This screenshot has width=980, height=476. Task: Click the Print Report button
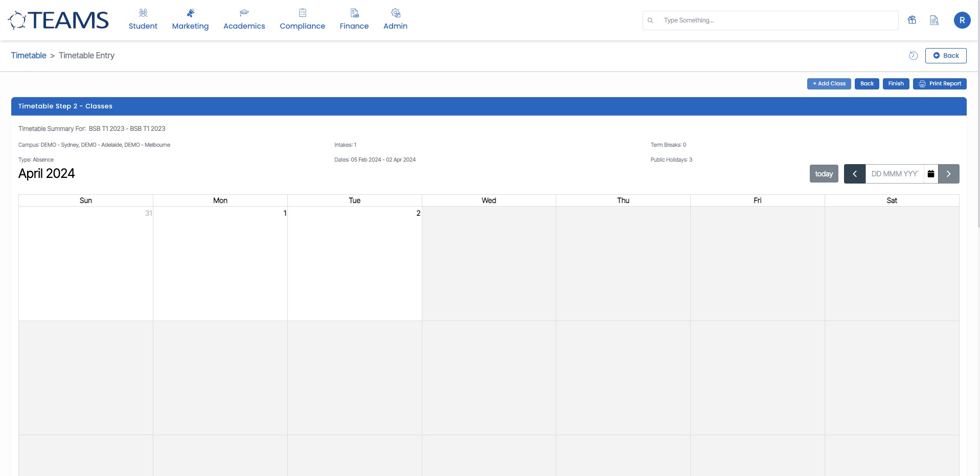(x=940, y=84)
